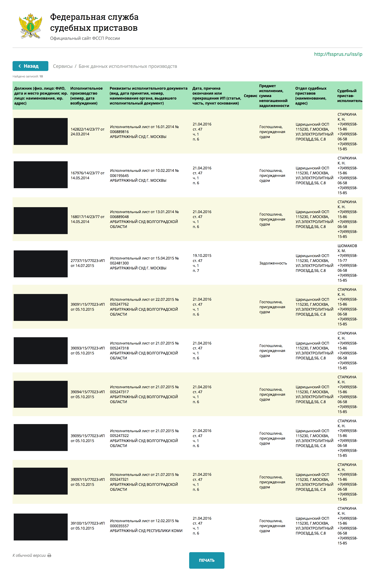The image size is (376, 588).
Task: Select case number '39093/15/77023-ИП'
Action: [x=88, y=350]
